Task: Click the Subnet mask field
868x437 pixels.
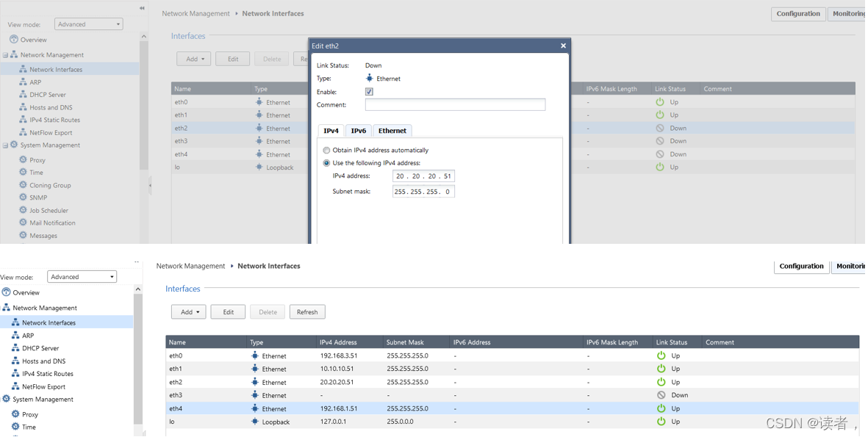Action: (x=423, y=192)
